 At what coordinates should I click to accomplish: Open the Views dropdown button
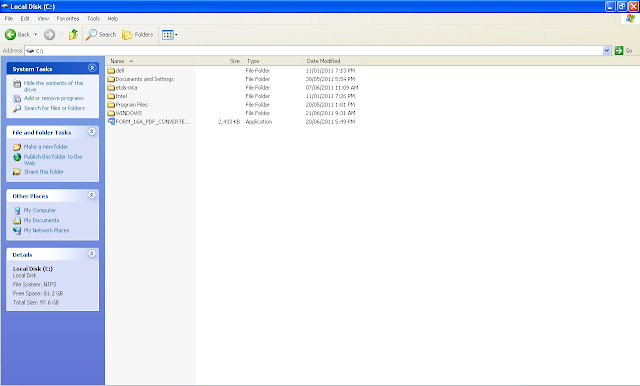coord(170,35)
